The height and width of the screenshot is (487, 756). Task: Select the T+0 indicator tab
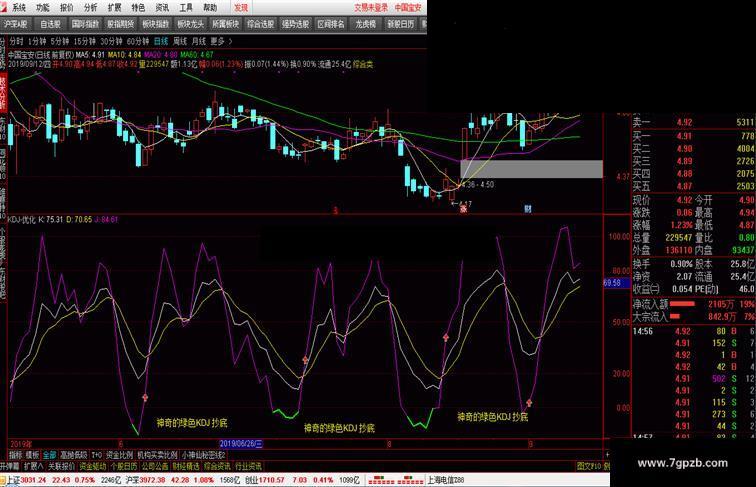pos(97,455)
